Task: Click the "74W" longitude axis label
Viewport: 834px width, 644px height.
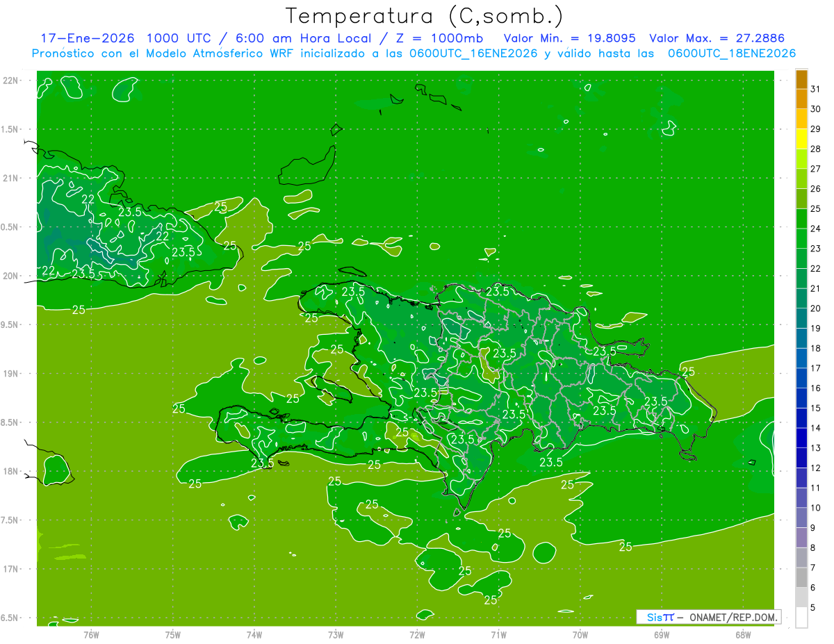Action: 254,634
